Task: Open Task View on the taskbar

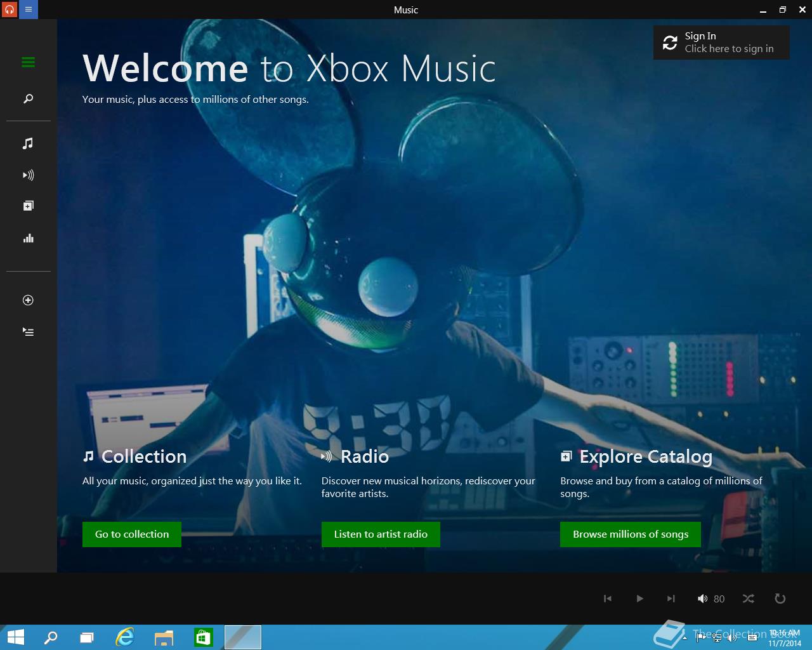Action: 87,637
